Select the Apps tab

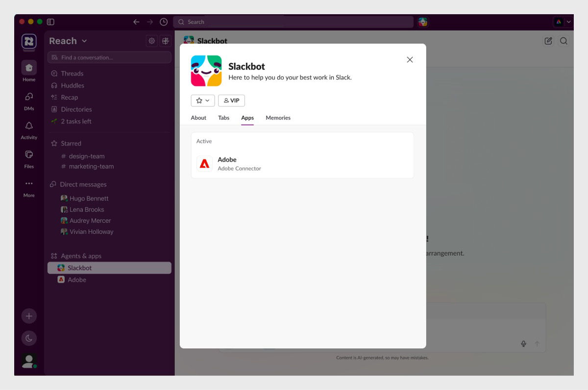pos(247,118)
